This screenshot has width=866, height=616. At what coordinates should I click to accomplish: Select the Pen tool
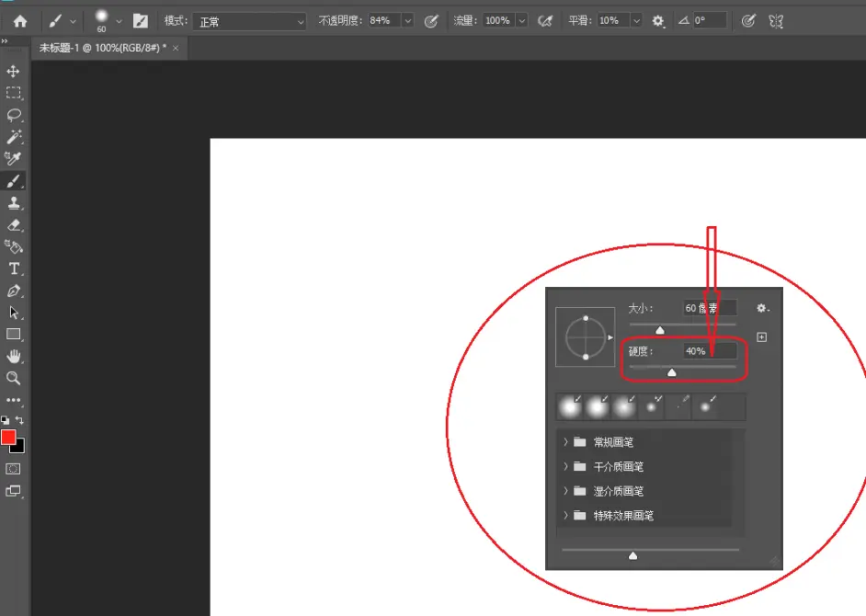pos(13,291)
